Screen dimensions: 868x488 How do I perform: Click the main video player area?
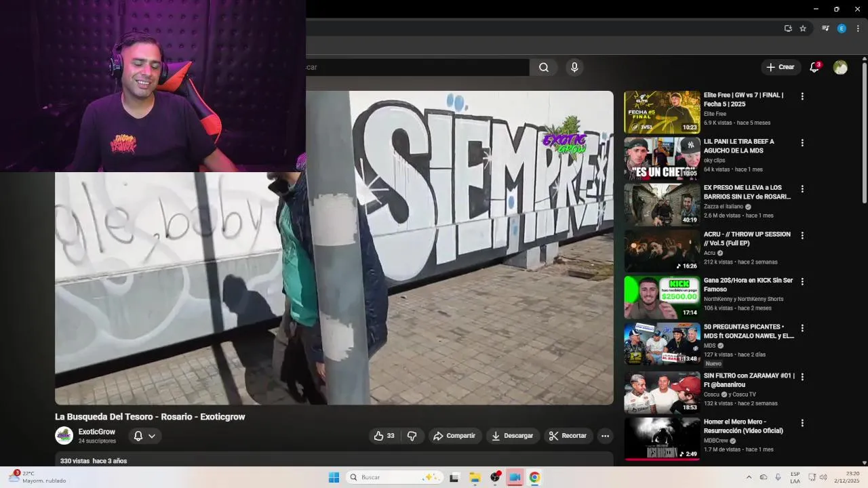(x=334, y=248)
